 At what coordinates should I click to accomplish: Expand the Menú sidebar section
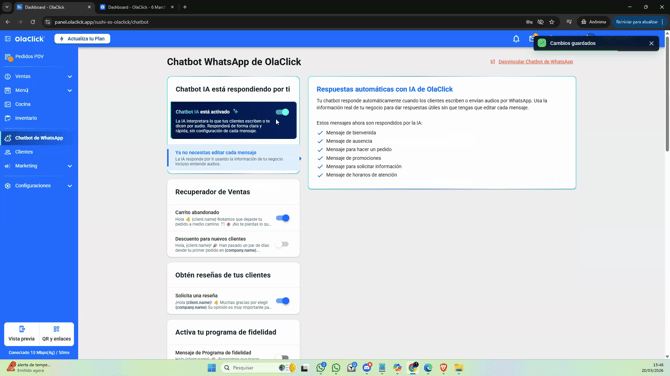coord(70,90)
